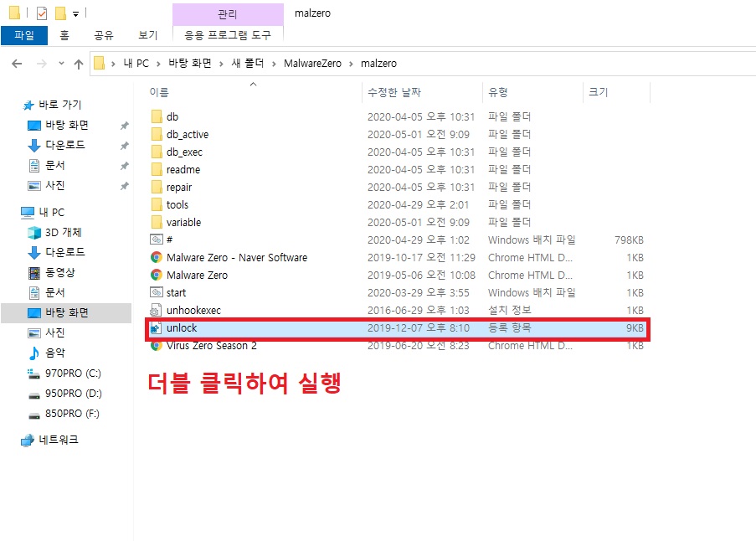Select 바로 가기 quick access in sidebar
Viewport: 756px width, 541px height.
[x=52, y=105]
